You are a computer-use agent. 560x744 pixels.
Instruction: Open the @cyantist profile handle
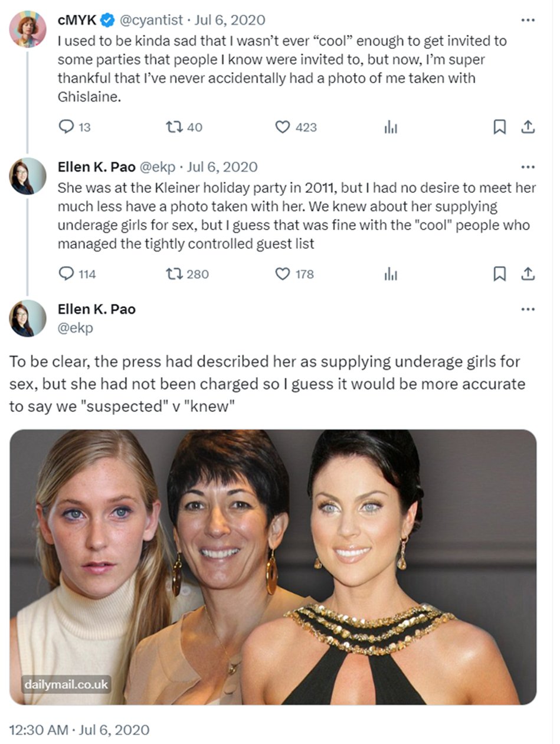(152, 20)
